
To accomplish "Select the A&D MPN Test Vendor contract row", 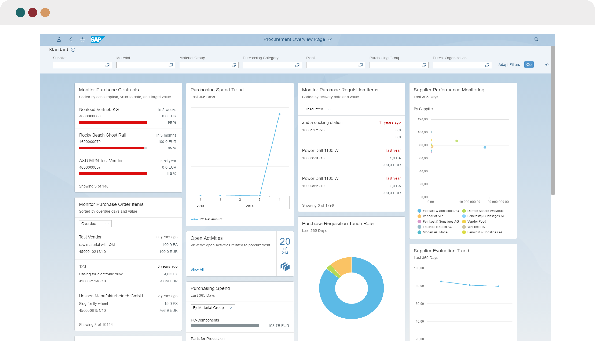I will (128, 167).
